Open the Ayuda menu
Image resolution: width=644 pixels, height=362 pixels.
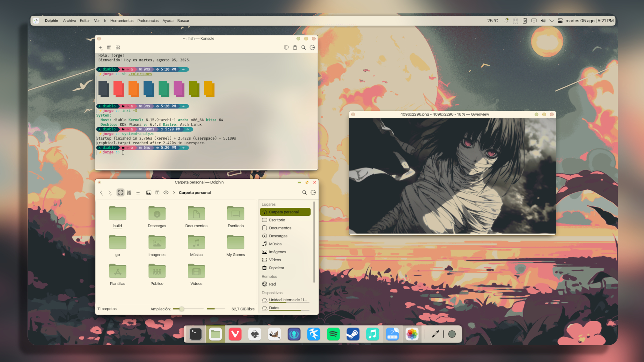pos(168,21)
